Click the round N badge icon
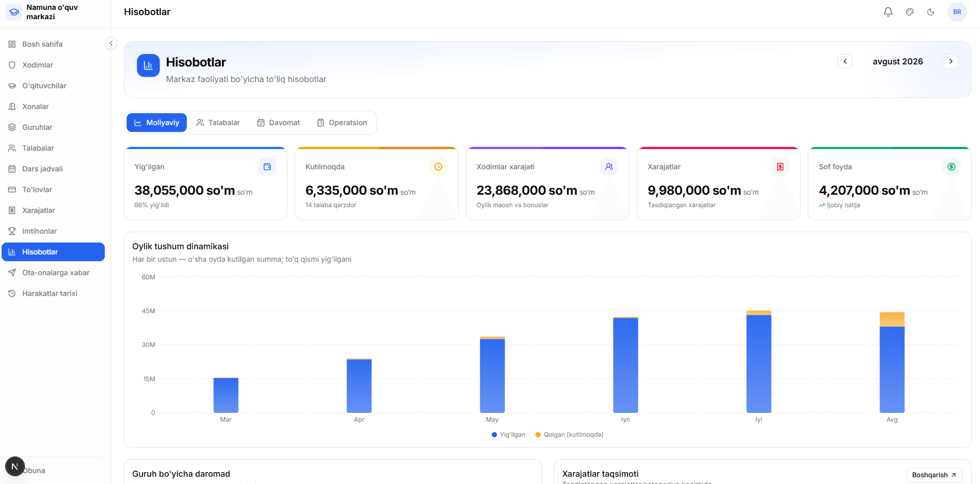This screenshot has height=484, width=980. coord(15,466)
